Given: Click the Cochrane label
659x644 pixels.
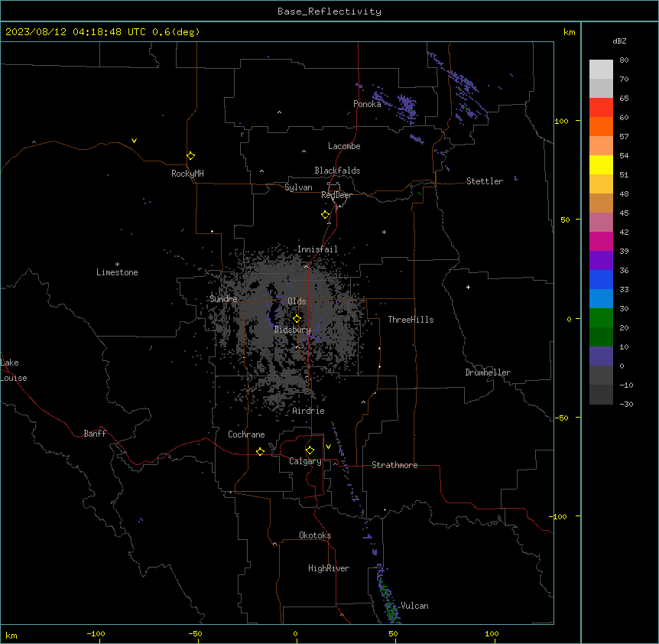Looking at the screenshot, I should point(246,434).
